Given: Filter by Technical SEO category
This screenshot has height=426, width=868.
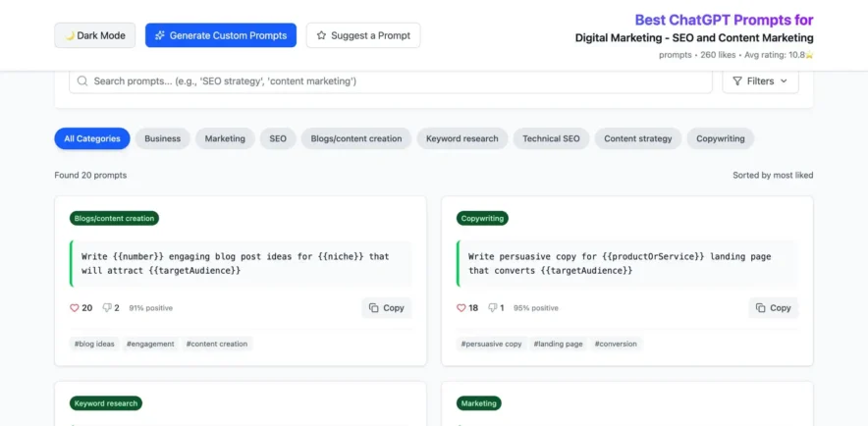Looking at the screenshot, I should coord(551,138).
